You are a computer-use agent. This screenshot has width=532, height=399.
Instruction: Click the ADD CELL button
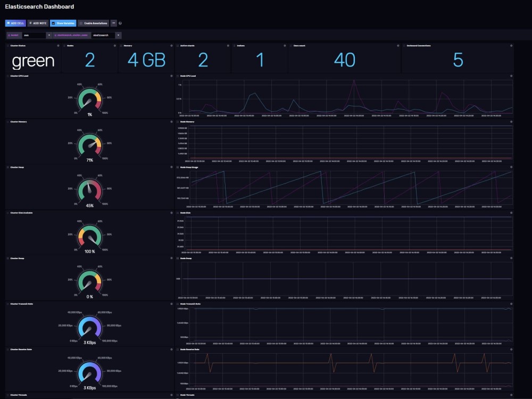(14, 23)
